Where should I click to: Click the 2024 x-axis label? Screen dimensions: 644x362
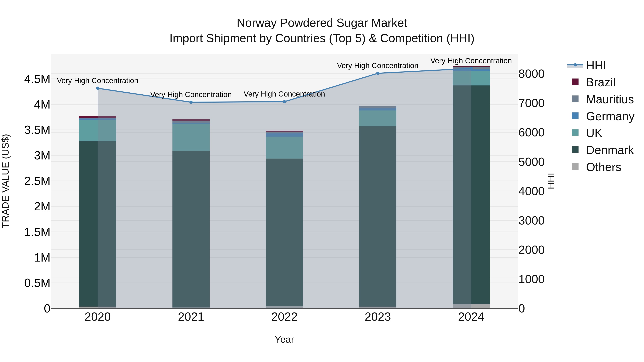pyautogui.click(x=471, y=317)
